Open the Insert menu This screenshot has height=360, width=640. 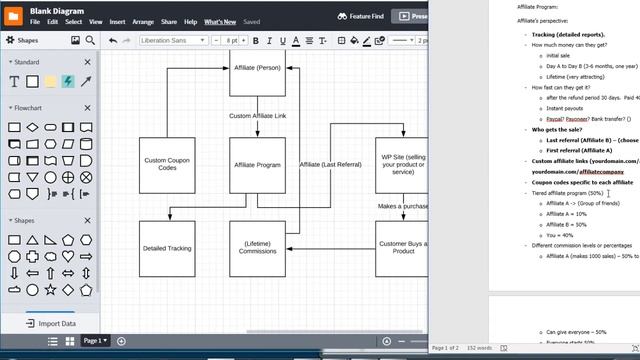click(x=117, y=22)
